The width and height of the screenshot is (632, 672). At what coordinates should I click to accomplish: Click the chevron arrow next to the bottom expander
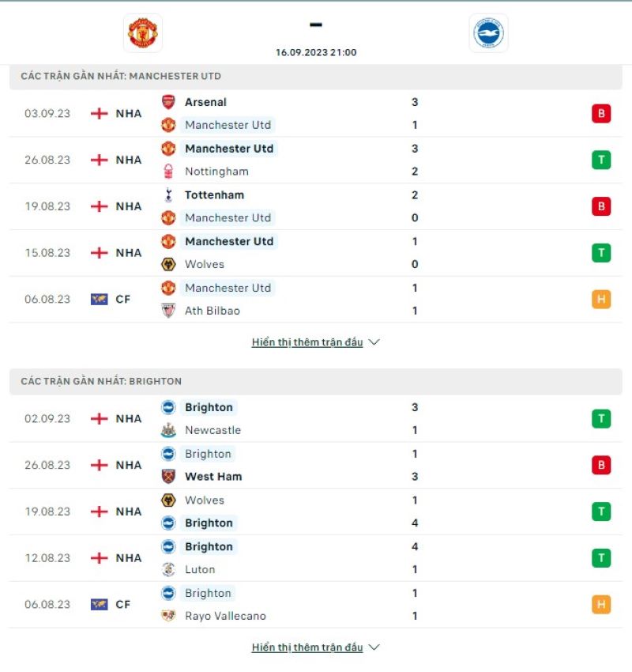click(x=373, y=647)
